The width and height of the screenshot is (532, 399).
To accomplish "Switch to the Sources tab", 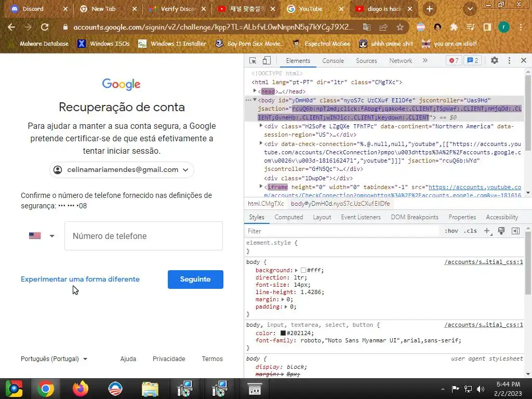I will (x=366, y=61).
